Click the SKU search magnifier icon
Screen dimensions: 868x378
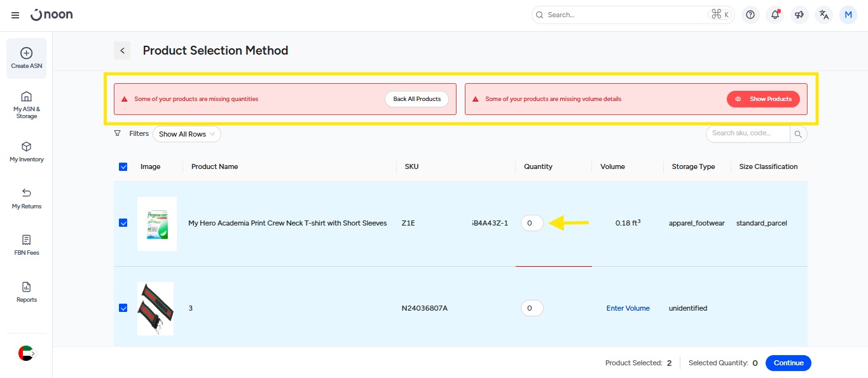point(799,134)
